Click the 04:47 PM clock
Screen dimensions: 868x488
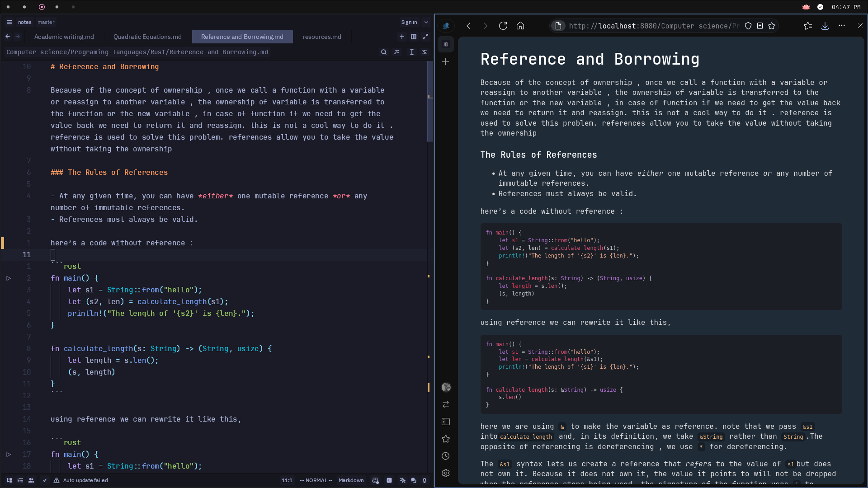pyautogui.click(x=846, y=7)
